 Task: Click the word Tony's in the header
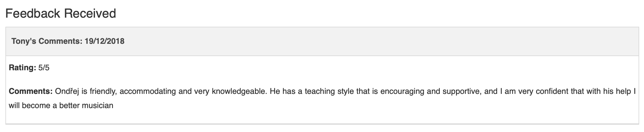coord(24,42)
